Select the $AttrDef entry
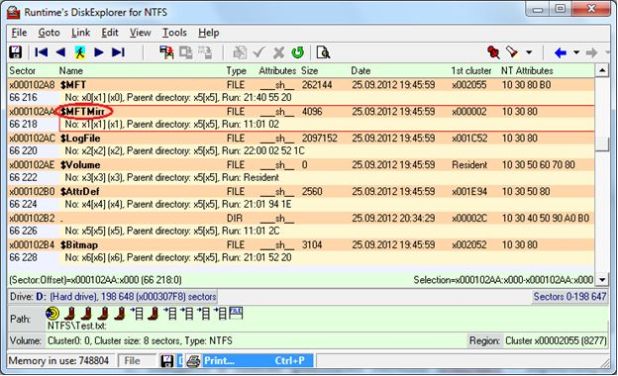618x376 pixels. [80, 192]
